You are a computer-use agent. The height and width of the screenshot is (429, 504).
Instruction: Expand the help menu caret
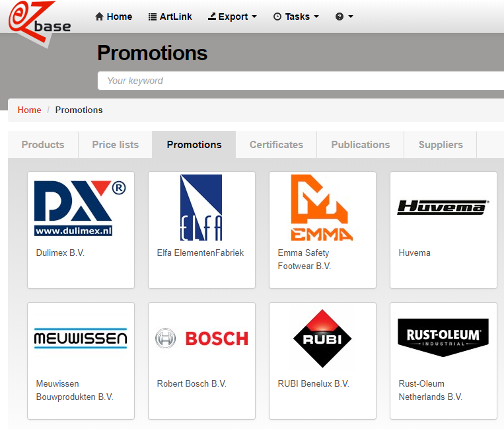pos(351,17)
